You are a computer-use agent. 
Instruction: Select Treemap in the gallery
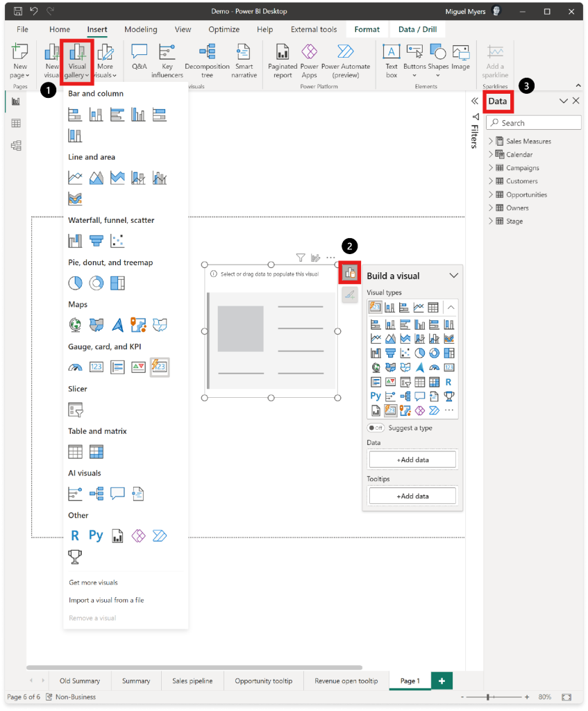pos(117,283)
